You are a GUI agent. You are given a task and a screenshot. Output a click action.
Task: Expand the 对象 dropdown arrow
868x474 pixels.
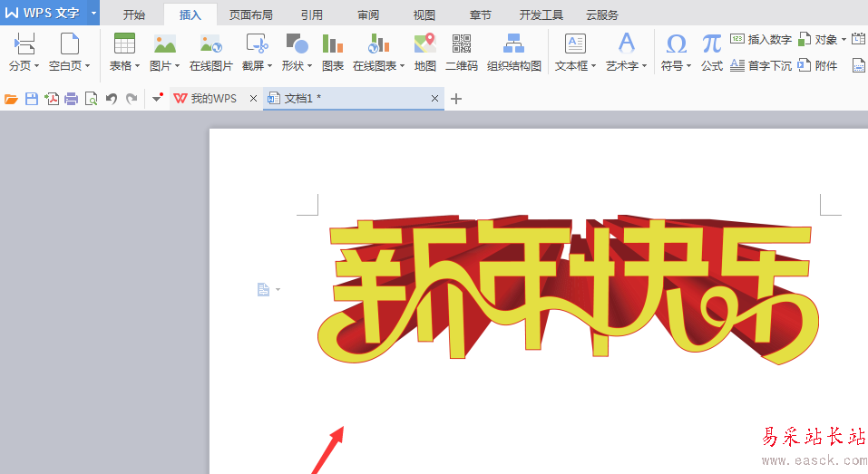pos(844,39)
